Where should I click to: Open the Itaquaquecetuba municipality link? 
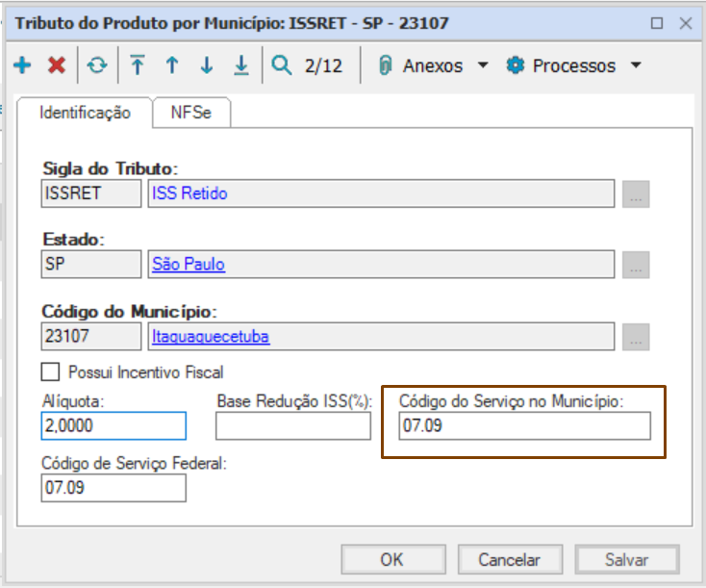pyautogui.click(x=212, y=336)
